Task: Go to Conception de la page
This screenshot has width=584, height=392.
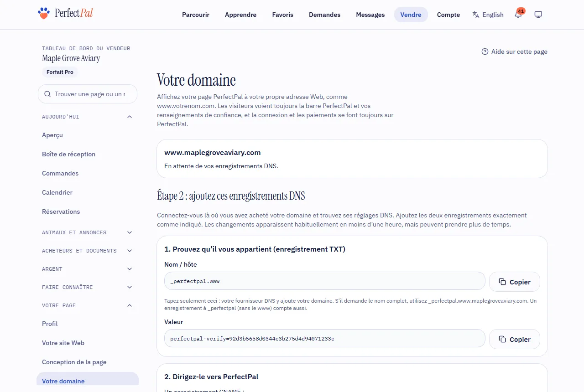Action: 88,362
